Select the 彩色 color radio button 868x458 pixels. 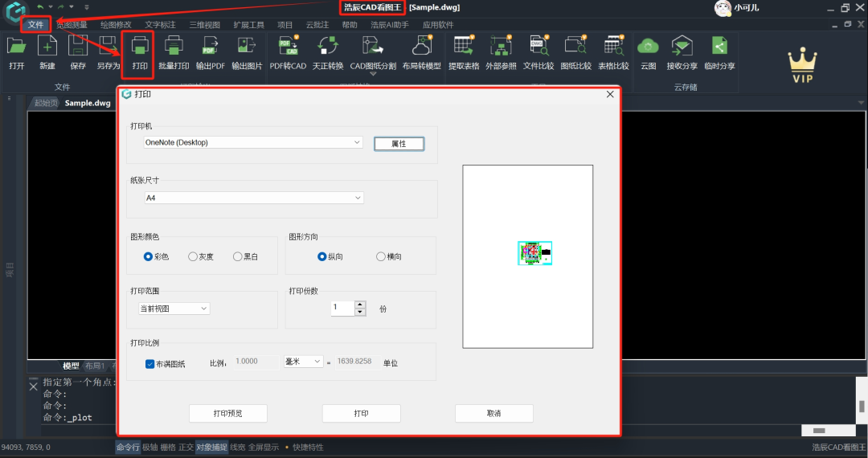click(x=148, y=256)
